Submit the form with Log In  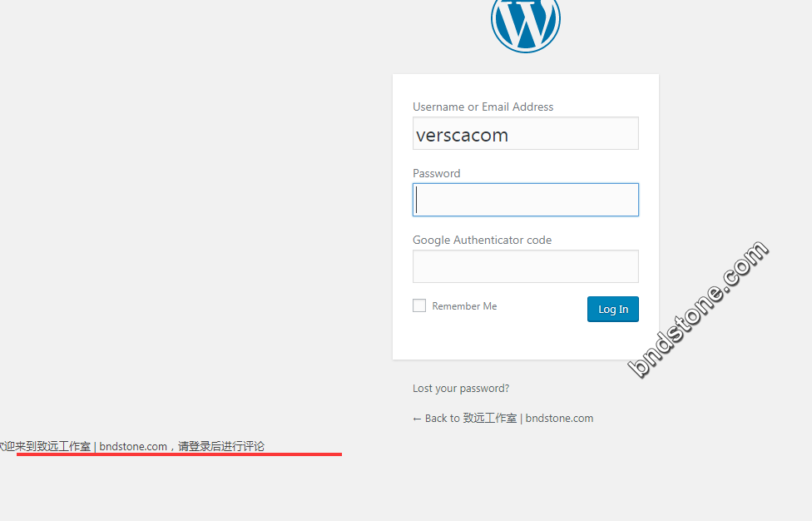[x=613, y=309]
